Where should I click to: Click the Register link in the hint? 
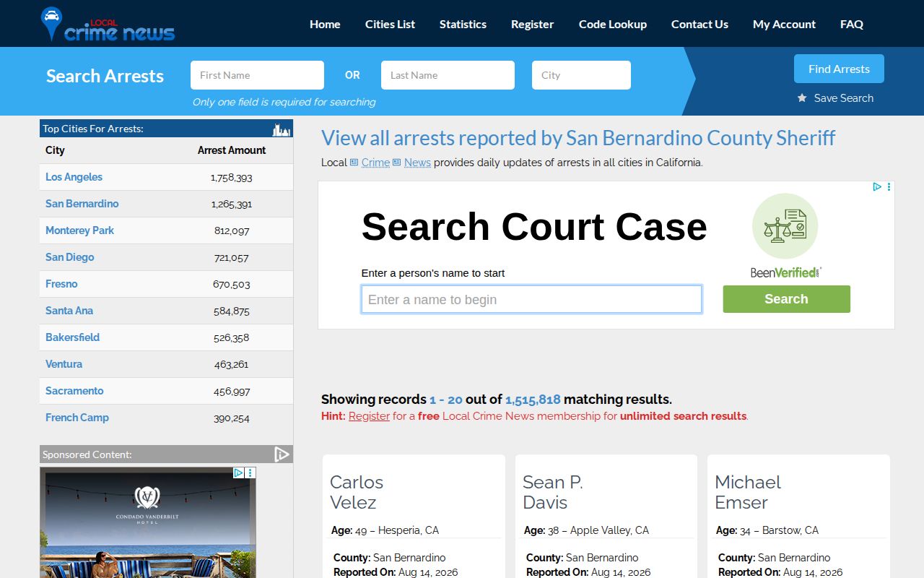click(x=369, y=416)
